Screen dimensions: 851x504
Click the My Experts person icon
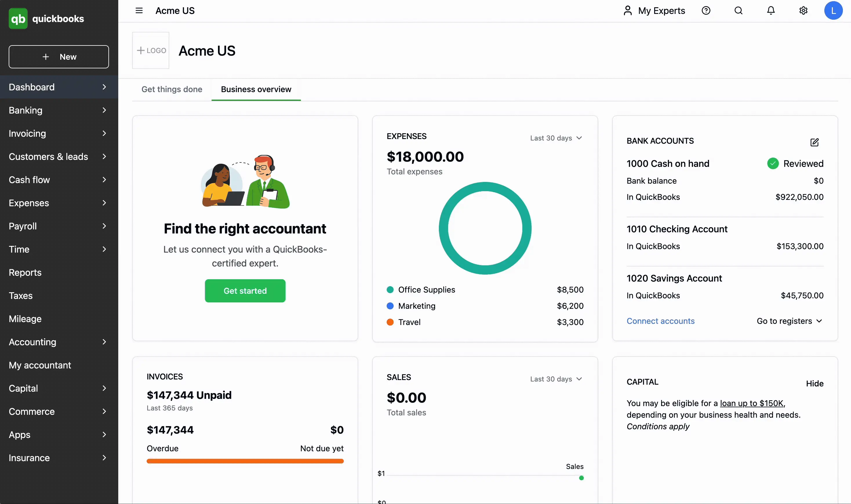coord(627,10)
